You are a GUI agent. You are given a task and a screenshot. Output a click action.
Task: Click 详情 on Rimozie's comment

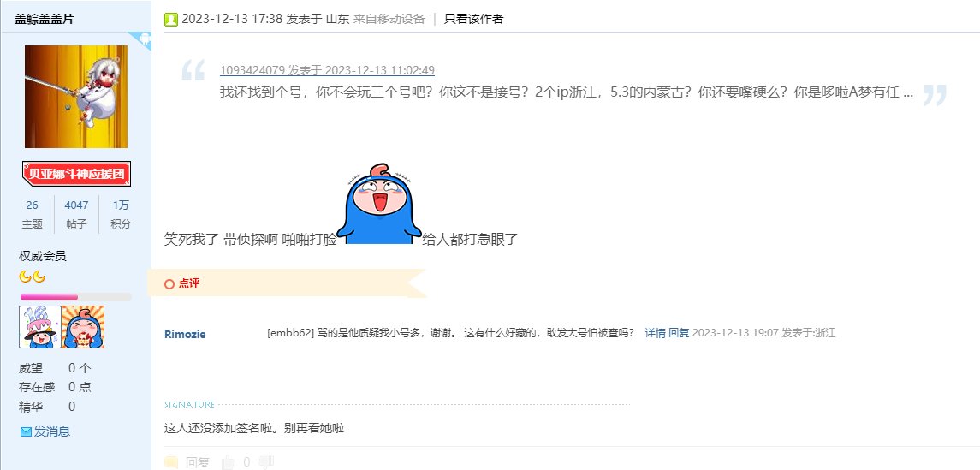pos(655,333)
